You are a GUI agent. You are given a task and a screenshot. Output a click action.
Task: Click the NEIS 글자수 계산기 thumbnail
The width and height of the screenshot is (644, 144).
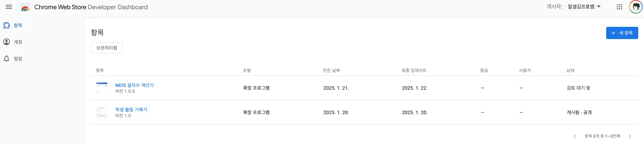[x=102, y=88]
